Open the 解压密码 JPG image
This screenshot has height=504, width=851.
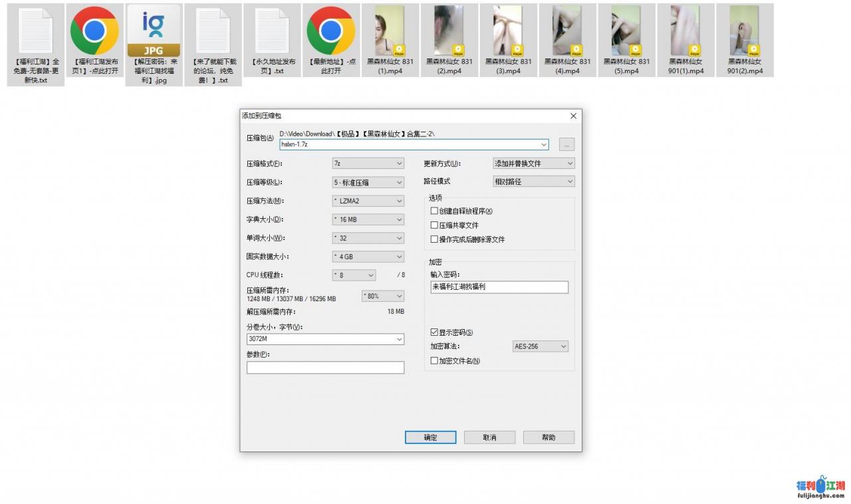154,30
